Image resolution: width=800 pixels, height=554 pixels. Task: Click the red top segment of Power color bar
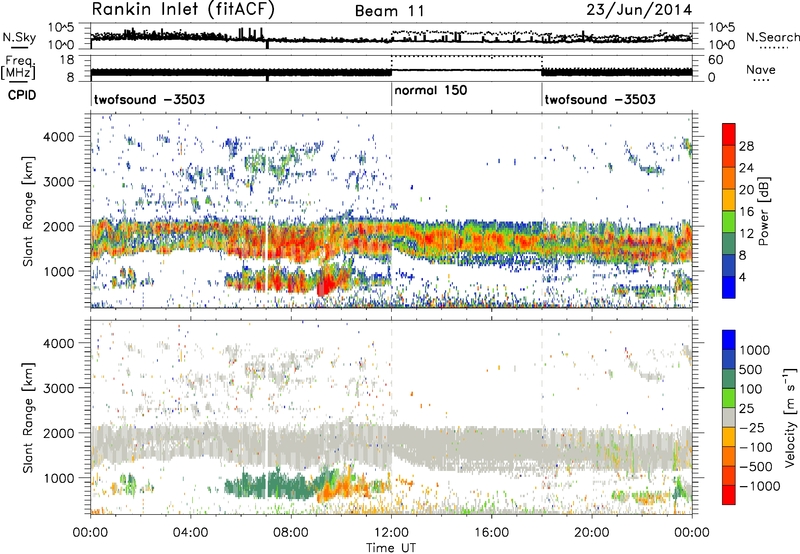point(729,134)
